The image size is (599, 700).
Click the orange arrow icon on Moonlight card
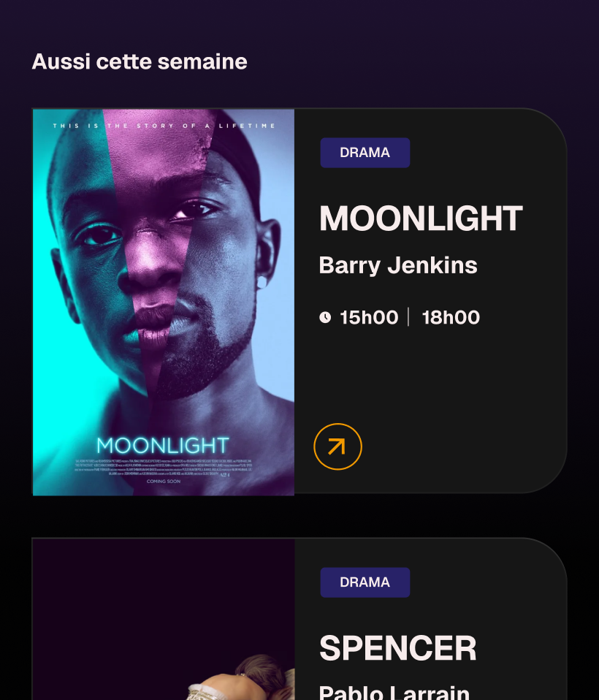pyautogui.click(x=337, y=446)
